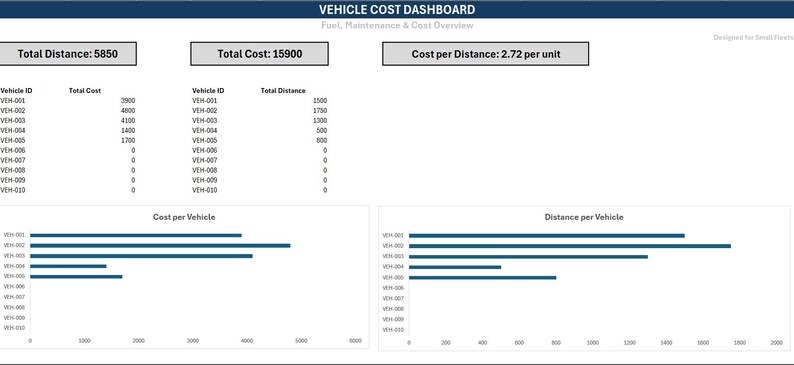
Task: Select VEH-003 bar in Distance per Vehicle chart
Action: (x=528, y=257)
